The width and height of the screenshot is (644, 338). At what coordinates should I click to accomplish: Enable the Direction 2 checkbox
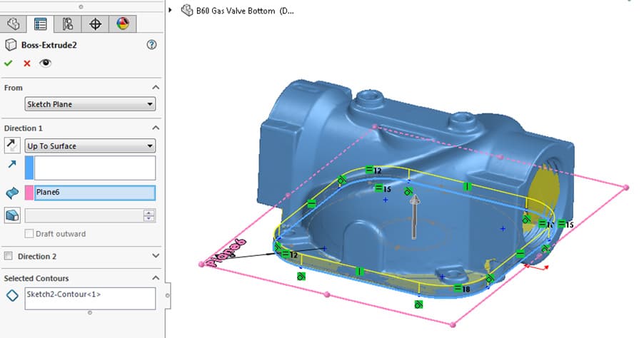[x=9, y=256]
